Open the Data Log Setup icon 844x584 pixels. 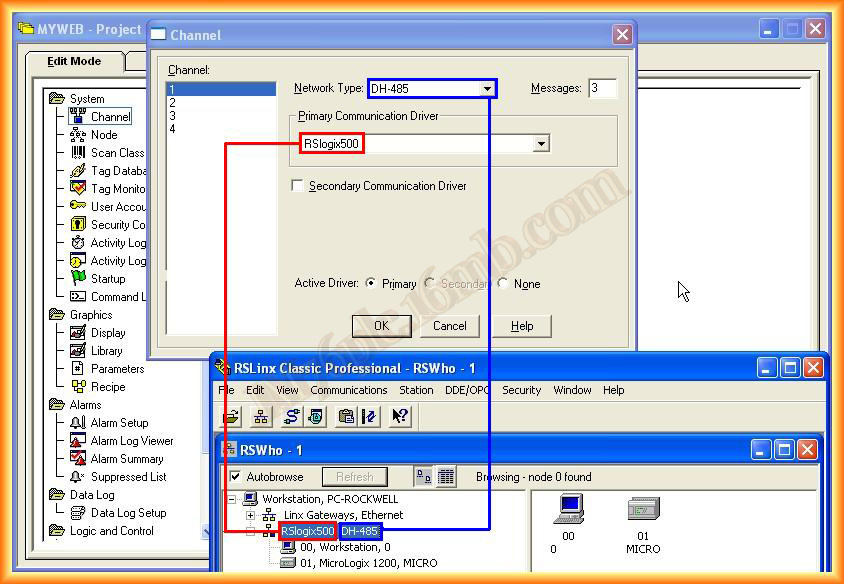(78, 513)
